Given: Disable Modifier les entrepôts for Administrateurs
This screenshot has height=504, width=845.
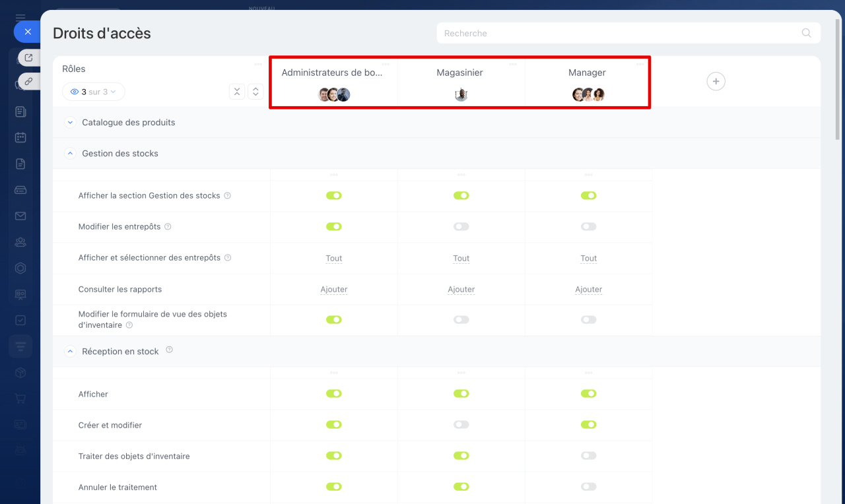Looking at the screenshot, I should [x=333, y=226].
